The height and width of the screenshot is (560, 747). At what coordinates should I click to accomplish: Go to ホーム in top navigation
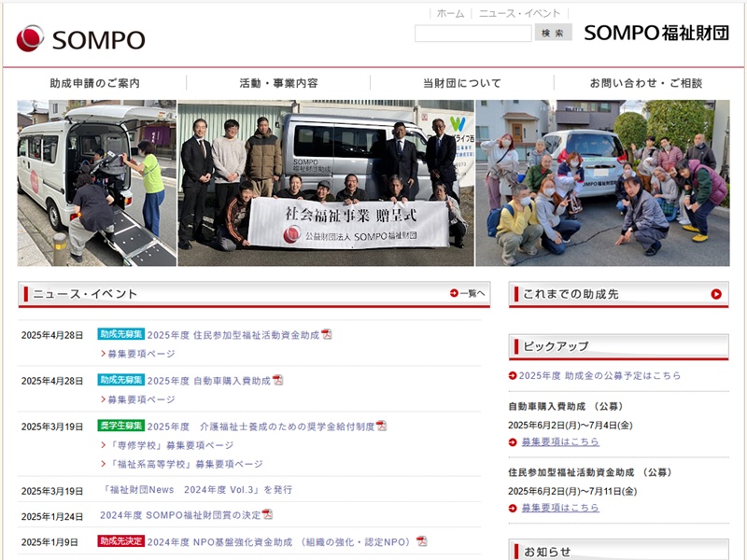450,14
